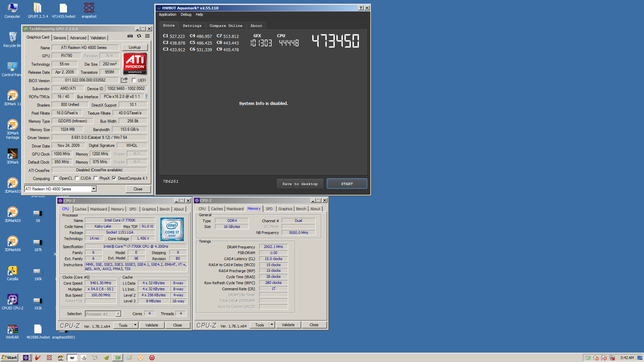Open the Debug menu in Aquamark
The height and width of the screenshot is (362, 644).
click(x=186, y=14)
